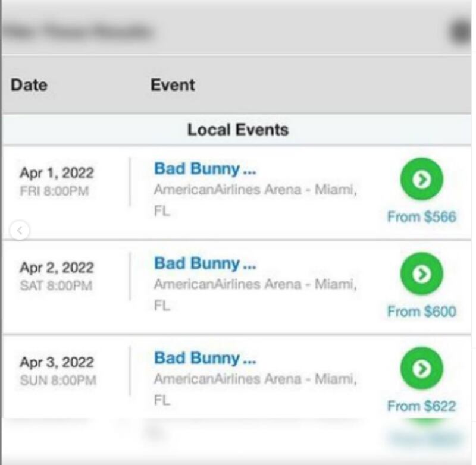The image size is (476, 465).
Task: Select the venue text under Sunday's Bad Bunny
Action: coord(255,389)
